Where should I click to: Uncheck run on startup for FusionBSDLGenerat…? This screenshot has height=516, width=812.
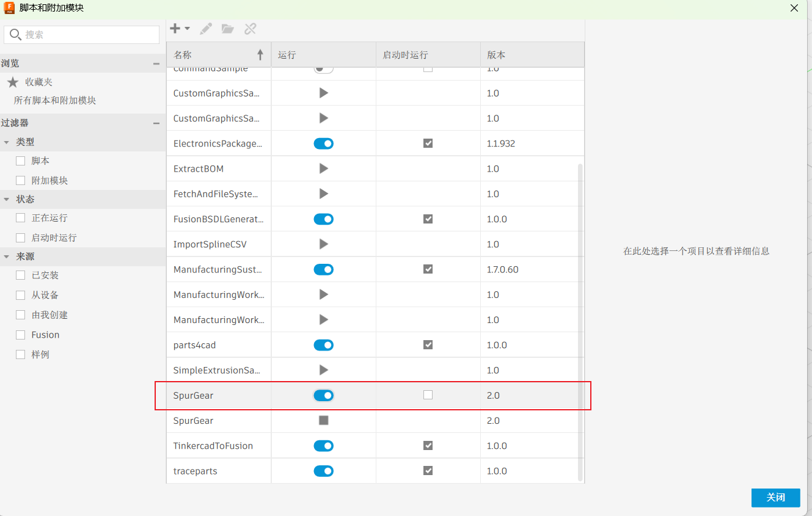(428, 219)
